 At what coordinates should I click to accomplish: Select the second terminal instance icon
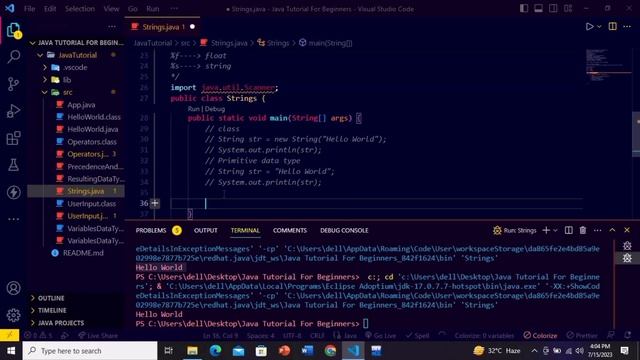tap(627, 258)
